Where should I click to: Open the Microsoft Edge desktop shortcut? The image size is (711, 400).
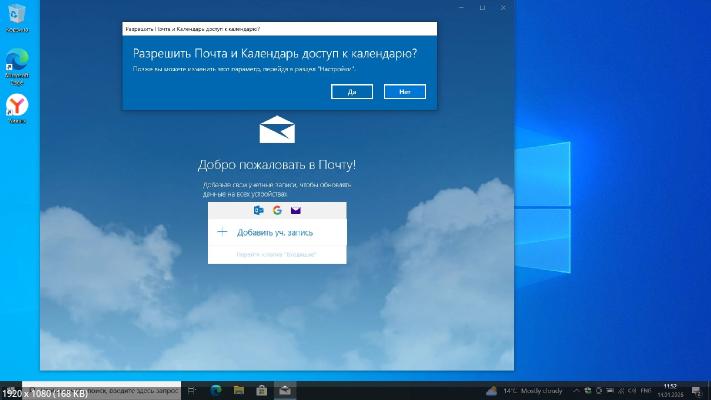point(17,63)
